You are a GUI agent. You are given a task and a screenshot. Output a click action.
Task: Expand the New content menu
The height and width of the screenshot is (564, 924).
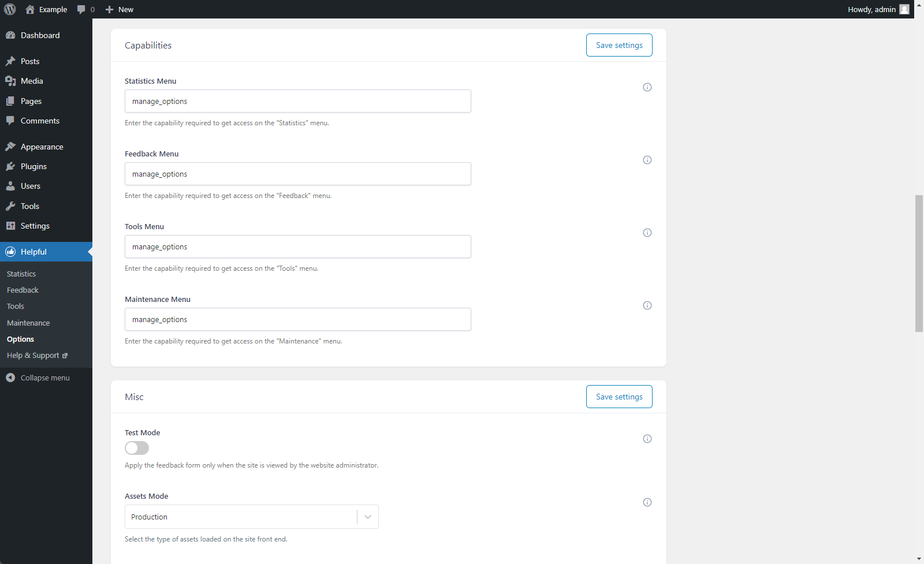(120, 9)
